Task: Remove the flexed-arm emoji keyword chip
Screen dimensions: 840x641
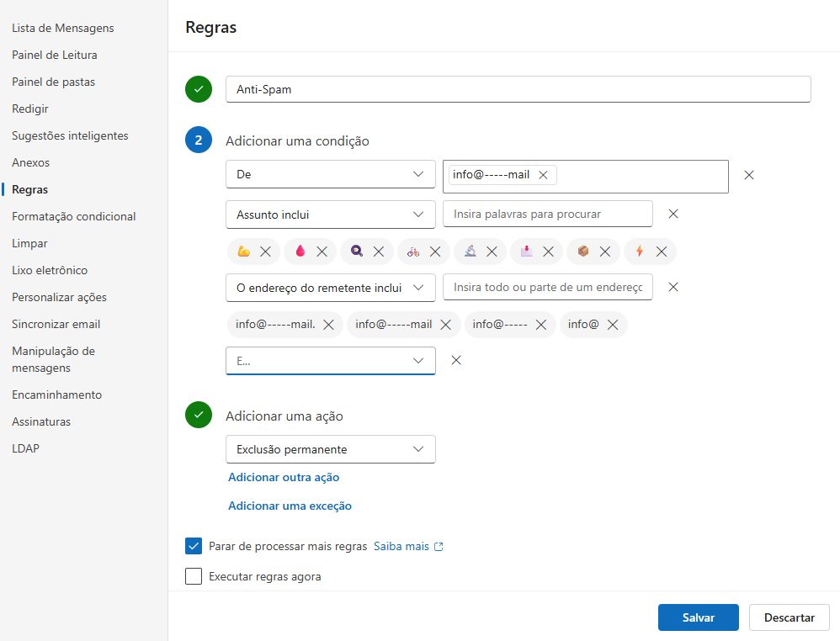Action: point(265,252)
